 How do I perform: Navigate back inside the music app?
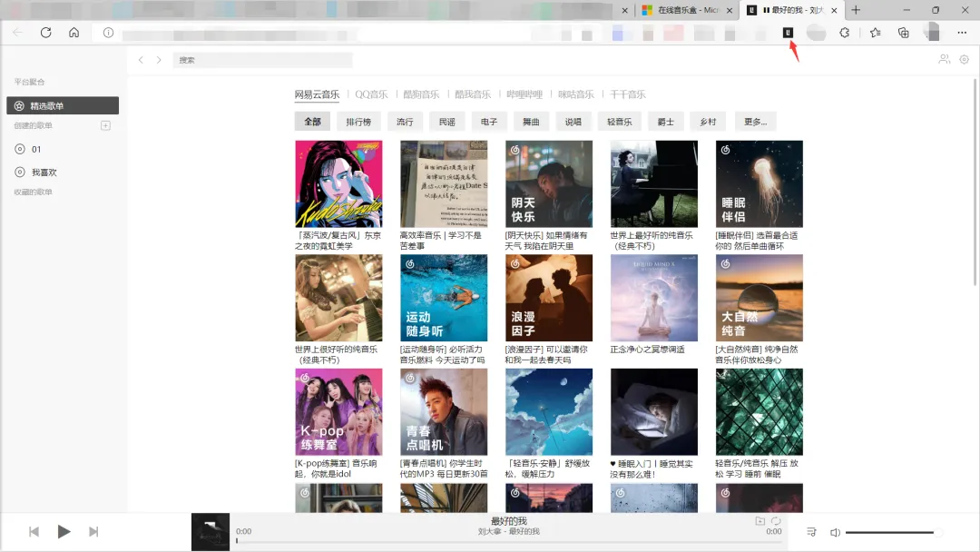pyautogui.click(x=141, y=60)
